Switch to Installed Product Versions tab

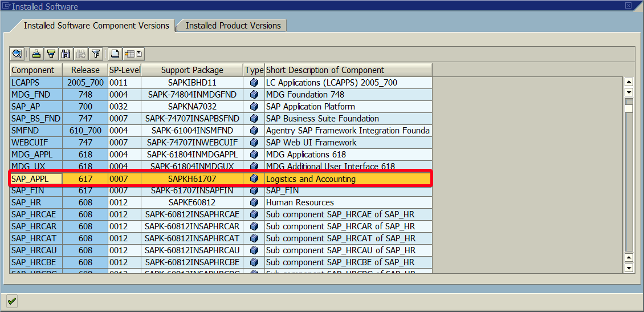(233, 26)
